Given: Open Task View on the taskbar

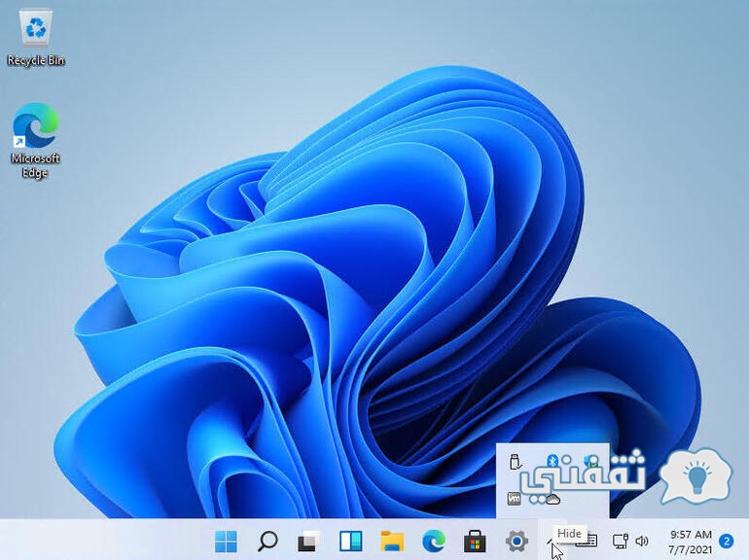Looking at the screenshot, I should click(309, 541).
